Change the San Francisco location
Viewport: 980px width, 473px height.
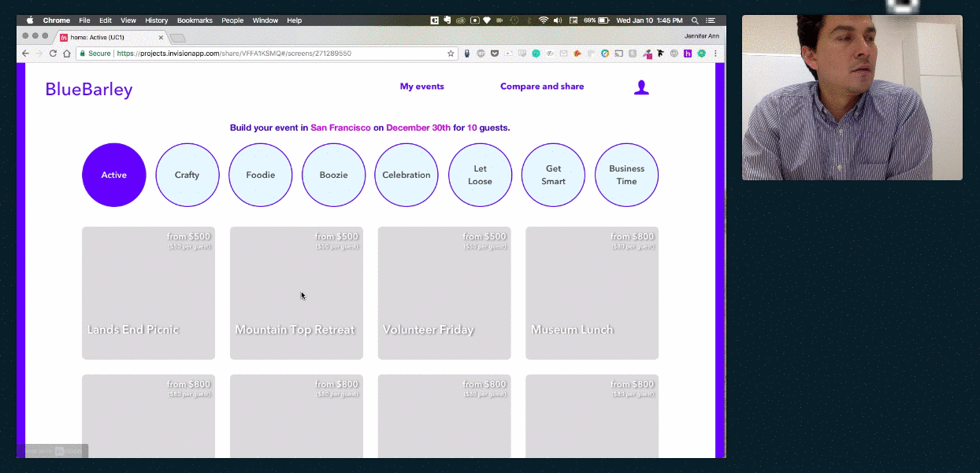pos(340,127)
